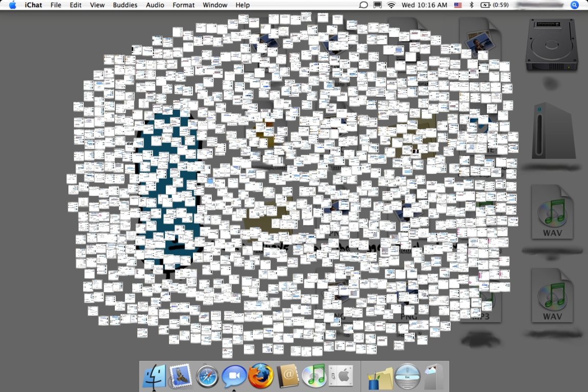Screen dimensions: 588x392
Task: Click the iChat dock icon
Action: point(234,377)
